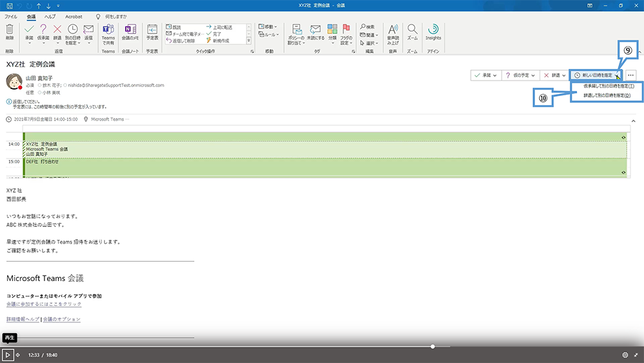Open 仮の予定 dropdown in message header
The height and width of the screenshot is (363, 644).
pos(520,75)
